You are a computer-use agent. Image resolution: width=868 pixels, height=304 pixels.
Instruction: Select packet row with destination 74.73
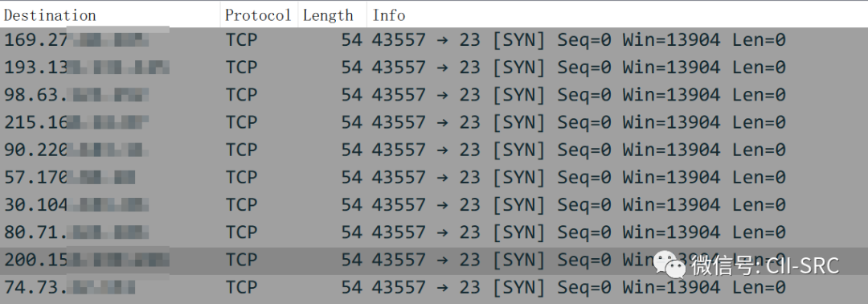tap(434, 288)
